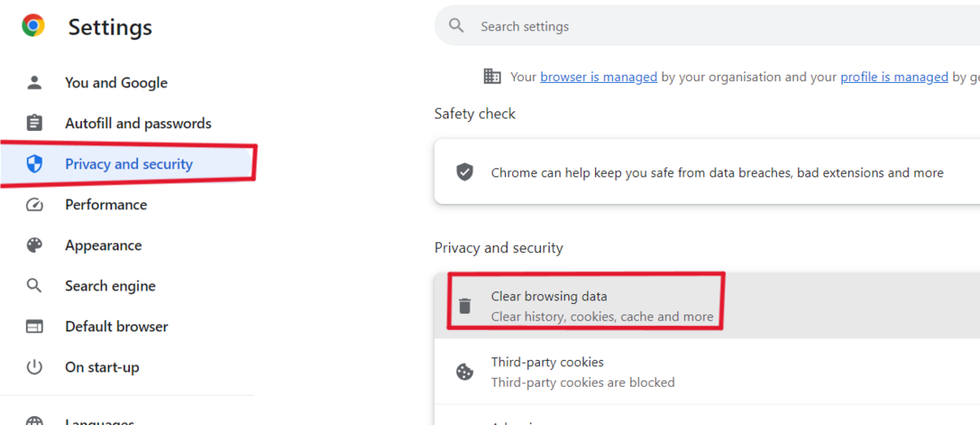Click the Performance gauge icon

click(35, 205)
